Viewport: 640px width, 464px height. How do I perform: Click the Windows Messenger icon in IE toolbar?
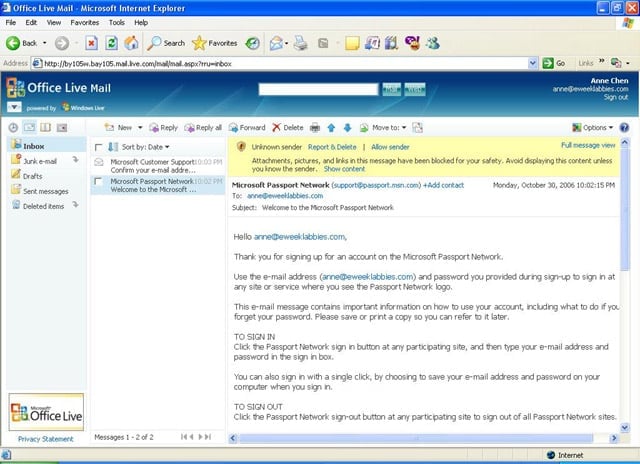pos(433,43)
